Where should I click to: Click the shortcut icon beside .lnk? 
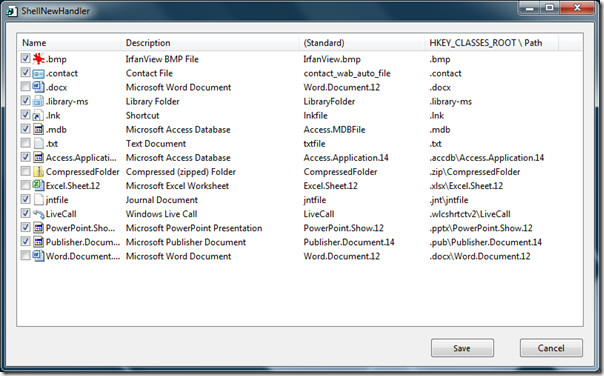click(38, 115)
